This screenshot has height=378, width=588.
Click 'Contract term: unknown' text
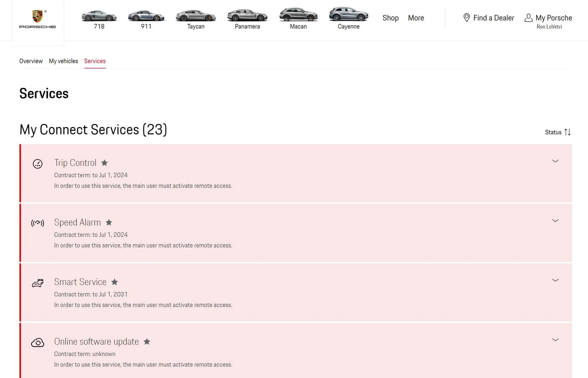[84, 354]
